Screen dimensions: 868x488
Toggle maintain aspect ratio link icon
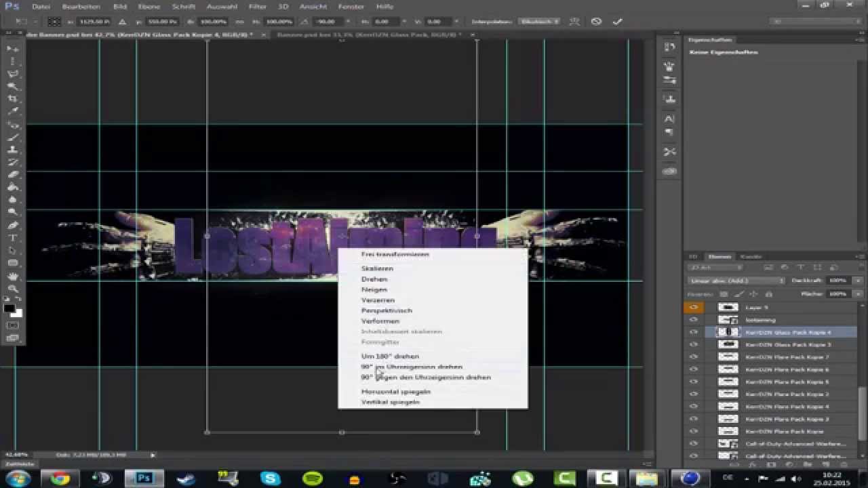coord(239,22)
